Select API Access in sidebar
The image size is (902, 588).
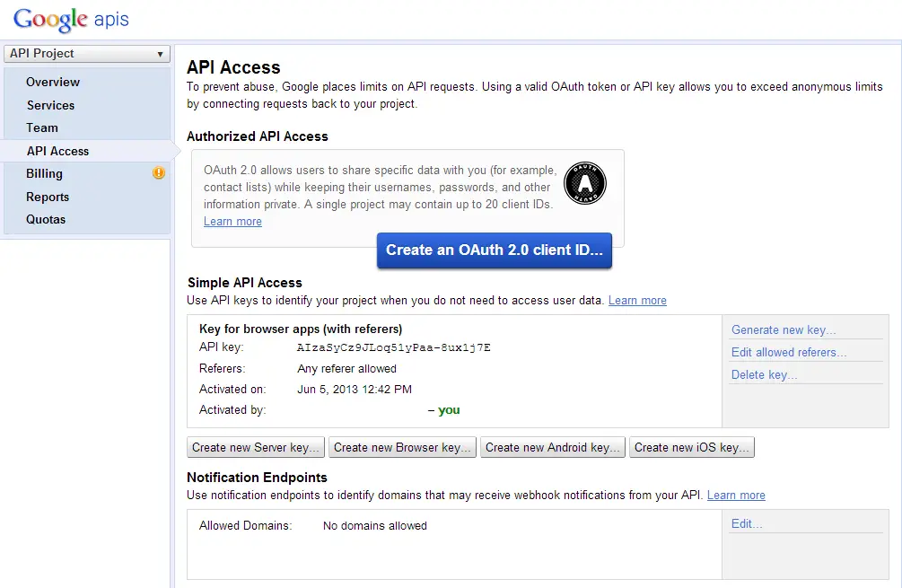57,151
